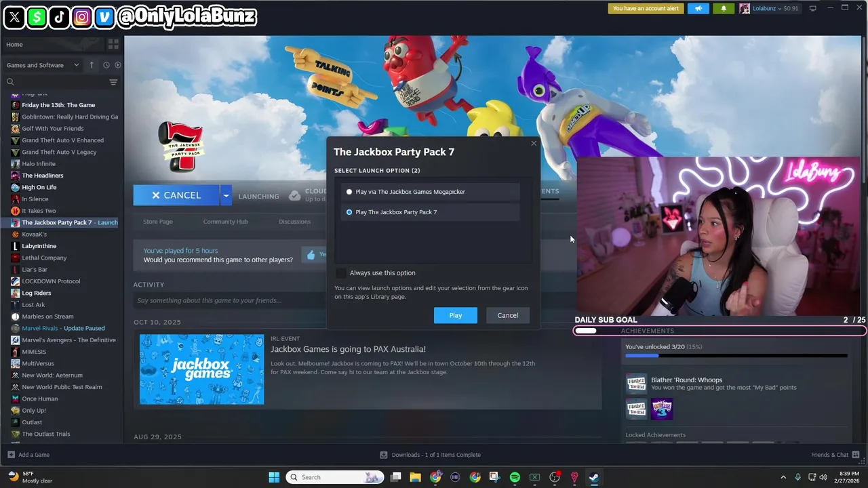Click Add a Game link

pos(34,455)
